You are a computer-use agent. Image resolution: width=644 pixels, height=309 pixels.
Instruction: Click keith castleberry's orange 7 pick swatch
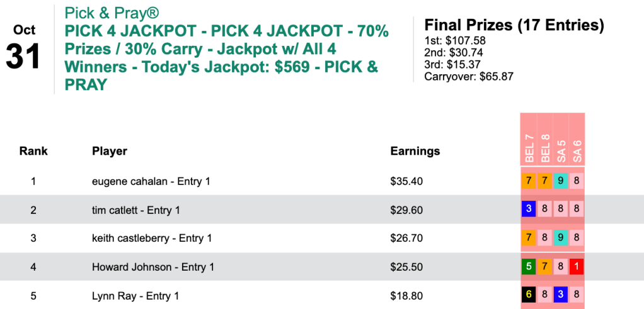(x=529, y=239)
